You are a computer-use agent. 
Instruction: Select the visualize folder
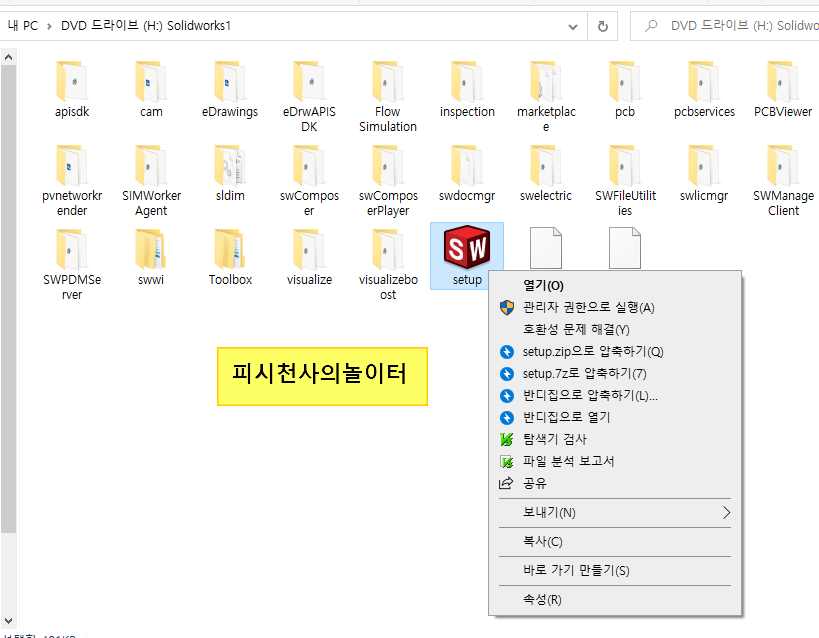(309, 257)
